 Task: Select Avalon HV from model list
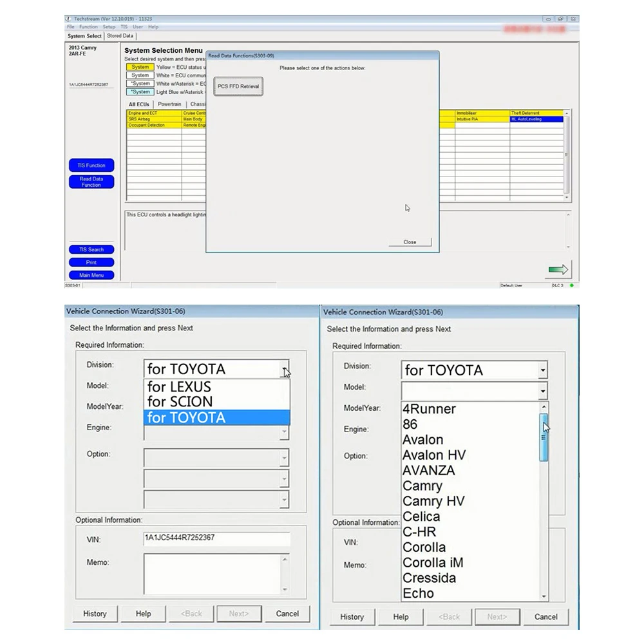coord(470,455)
